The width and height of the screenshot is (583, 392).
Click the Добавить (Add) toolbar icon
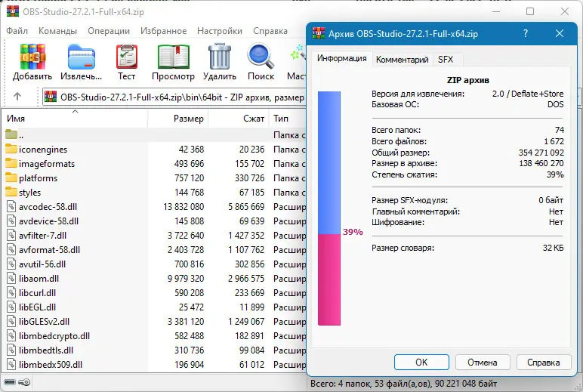32,57
